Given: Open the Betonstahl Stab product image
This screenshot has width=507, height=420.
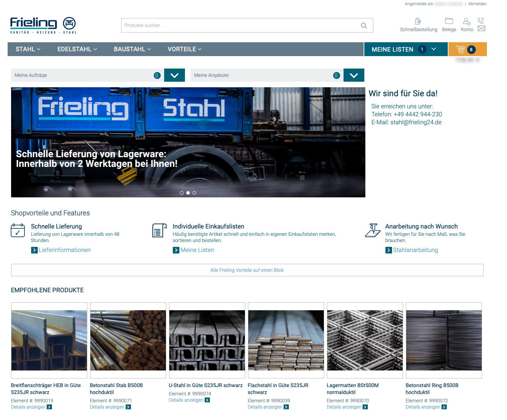Looking at the screenshot, I should point(128,340).
